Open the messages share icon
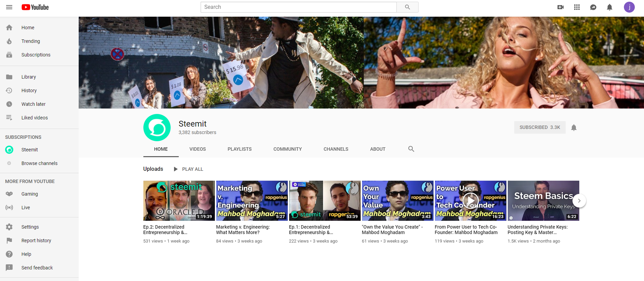Image resolution: width=644 pixels, height=281 pixels. 593,7
